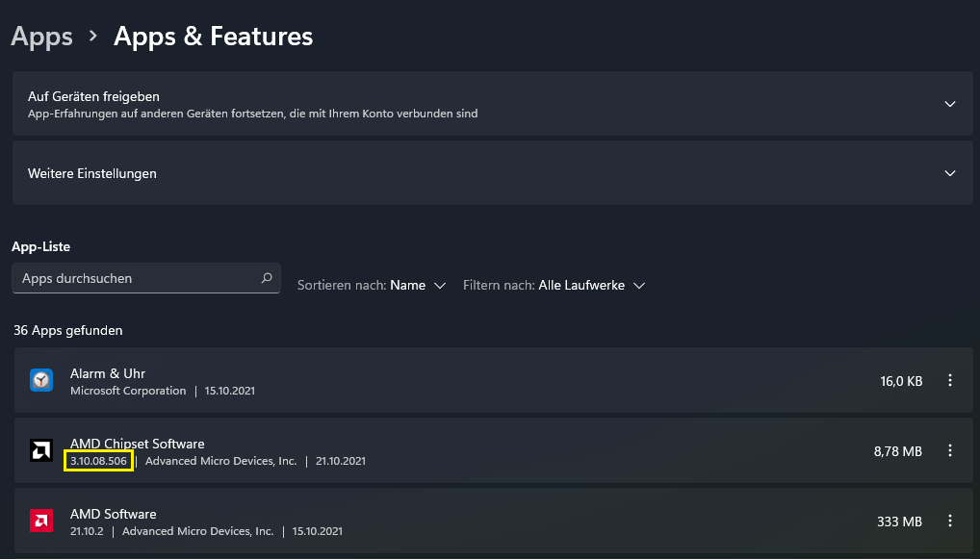980x560 pixels.
Task: Click the version number 3.10.08.506
Action: point(99,461)
